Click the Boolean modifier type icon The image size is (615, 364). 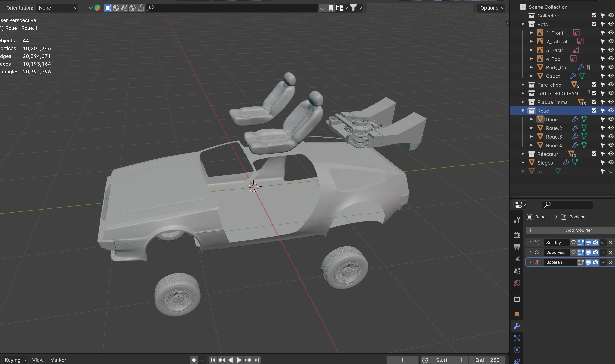[537, 262]
